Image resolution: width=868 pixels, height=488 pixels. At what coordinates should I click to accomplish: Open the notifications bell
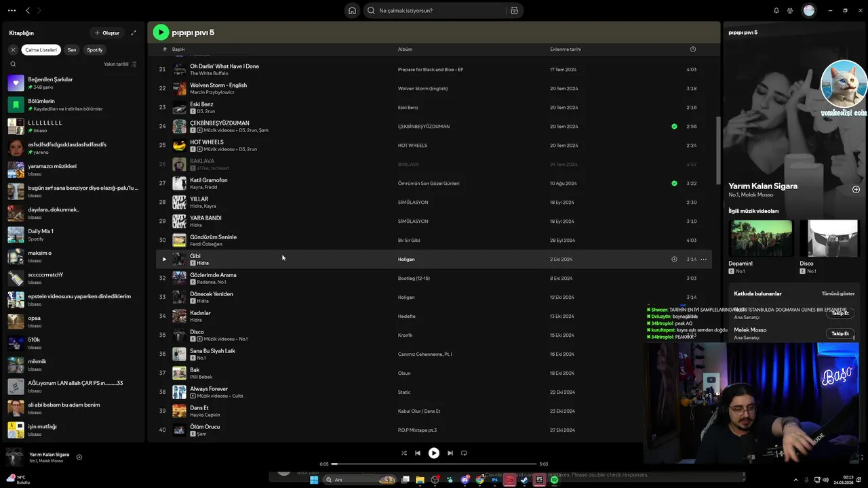[x=776, y=10]
